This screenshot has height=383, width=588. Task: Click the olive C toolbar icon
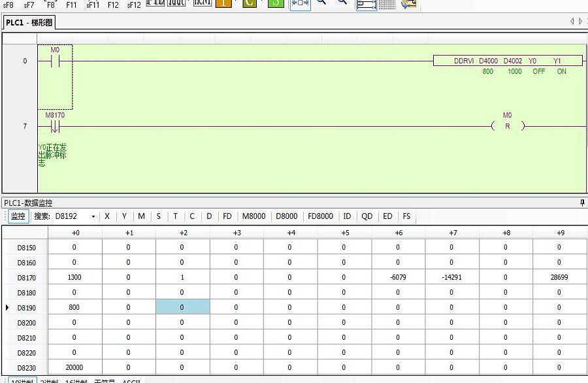(250, 3)
